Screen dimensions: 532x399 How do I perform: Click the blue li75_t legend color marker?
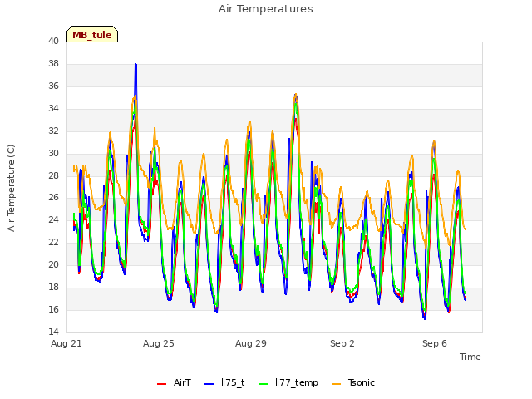[x=209, y=384]
